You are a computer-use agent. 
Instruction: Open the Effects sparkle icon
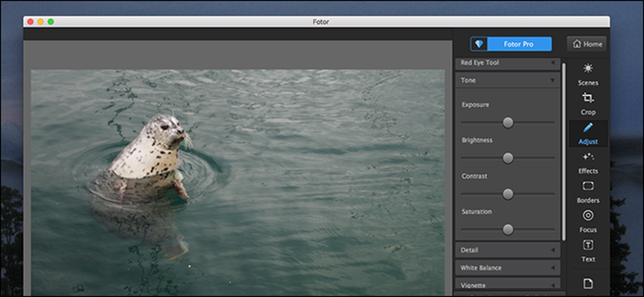[x=588, y=157]
